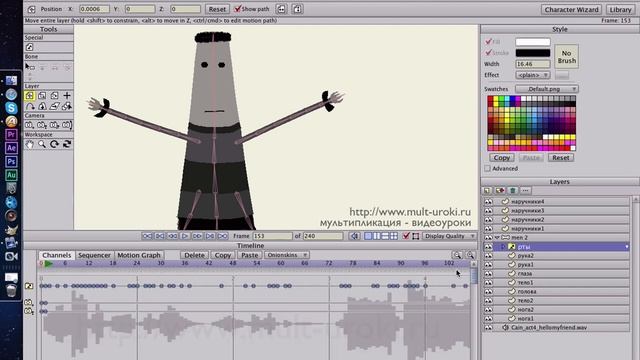Click the Duplicate Layer icon
The image size is (640, 360).
[x=500, y=191]
